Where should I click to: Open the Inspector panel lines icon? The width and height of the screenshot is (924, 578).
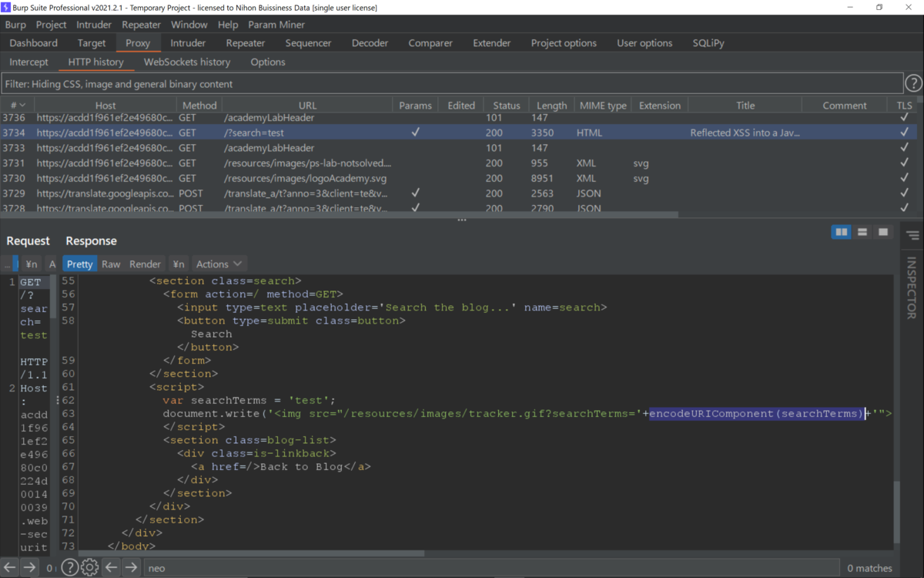pos(912,235)
